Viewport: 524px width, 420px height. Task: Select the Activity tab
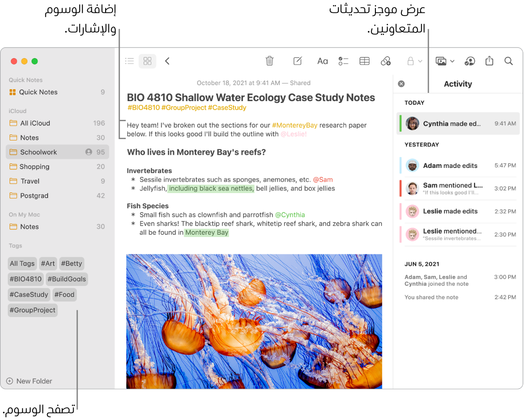[x=458, y=84]
